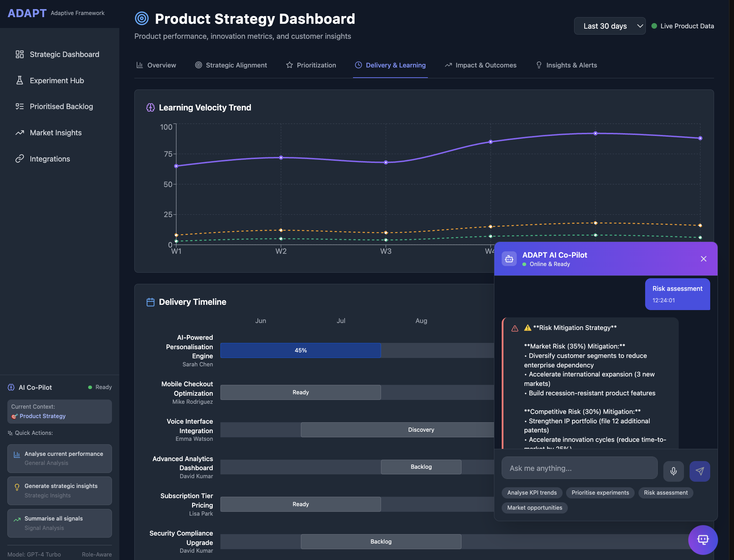Screen dimensions: 734x560
Task: Click the microphone voice input icon
Action: (673, 471)
